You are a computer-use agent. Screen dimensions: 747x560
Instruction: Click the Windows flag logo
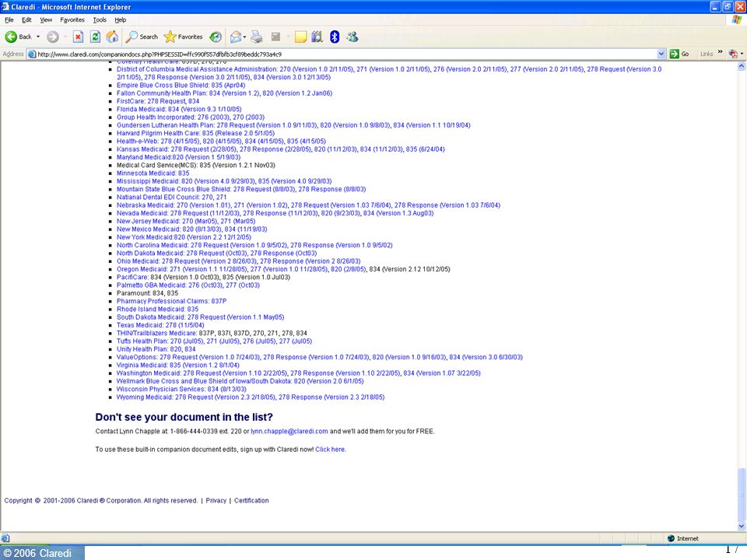tap(737, 20)
